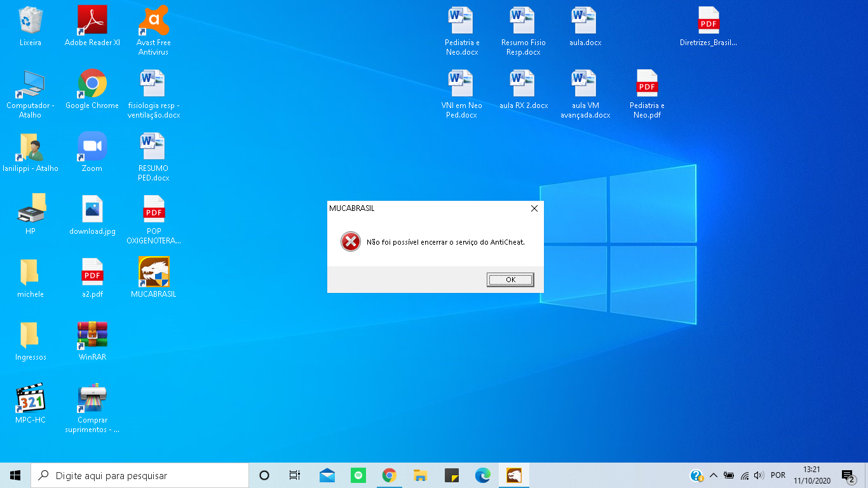Screen dimensions: 868x488
Task: Open the volume control in the tray
Action: [x=758, y=475]
